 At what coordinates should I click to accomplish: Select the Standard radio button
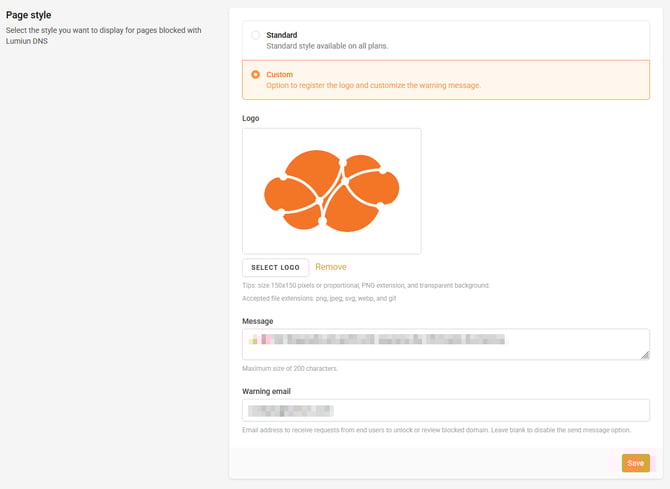256,35
